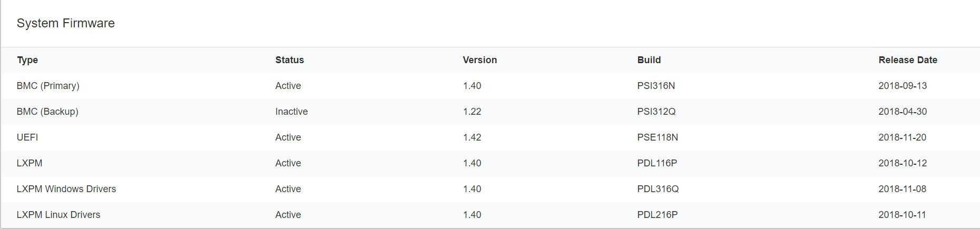Click the Inactive status of BMC Backup
The width and height of the screenshot is (980, 229).
291,112
